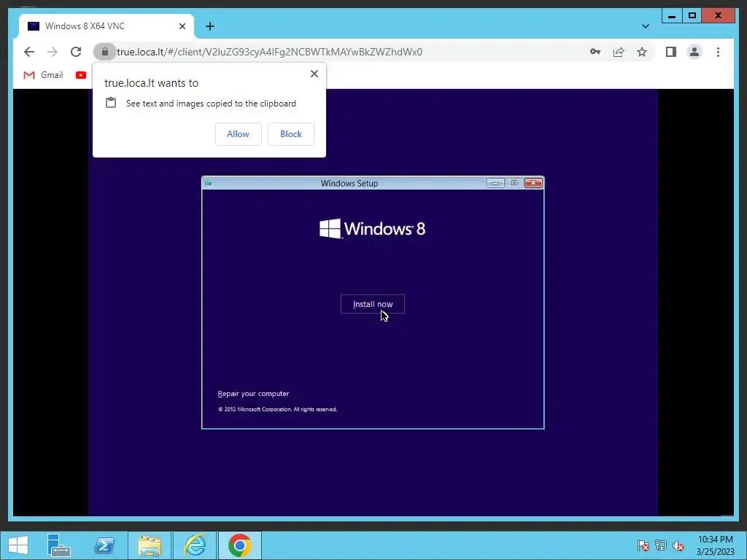Close the Windows Setup dialog
The width and height of the screenshot is (747, 560).
(533, 183)
